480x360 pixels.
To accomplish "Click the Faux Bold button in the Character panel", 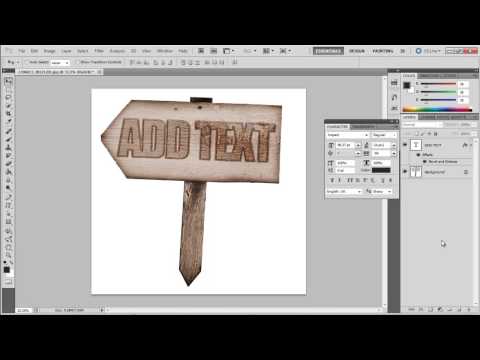I will coord(332,180).
